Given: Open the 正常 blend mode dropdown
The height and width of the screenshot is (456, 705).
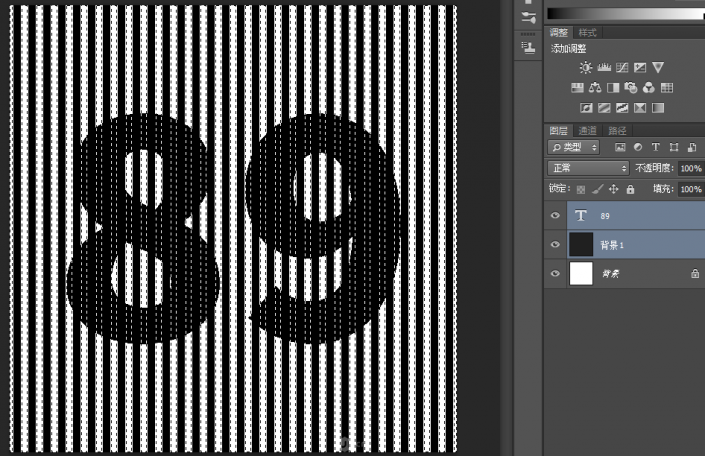Looking at the screenshot, I should 588,168.
